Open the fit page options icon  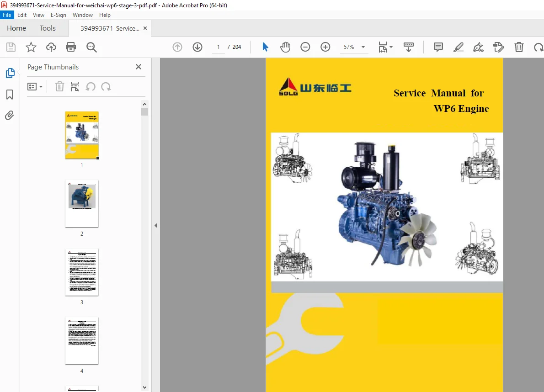point(385,47)
